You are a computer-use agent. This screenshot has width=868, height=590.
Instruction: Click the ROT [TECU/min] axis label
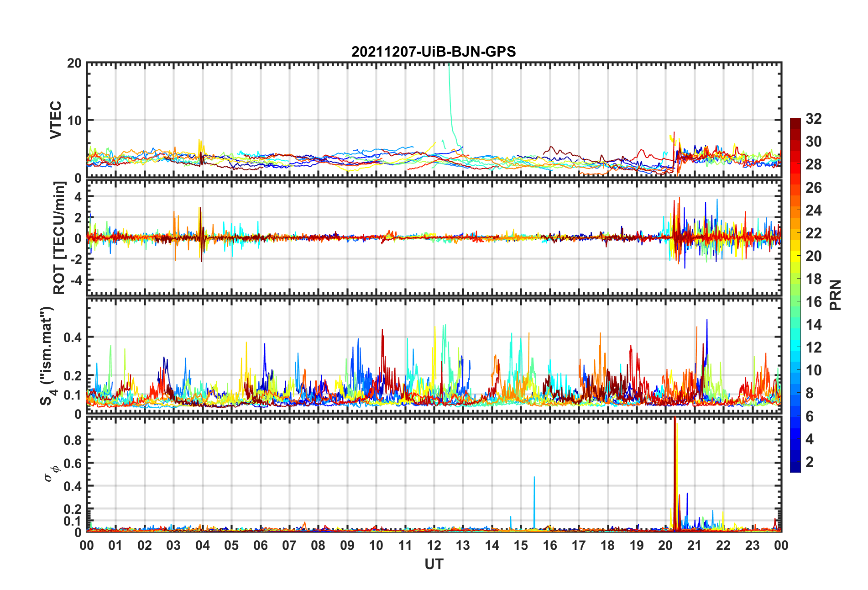(59, 238)
